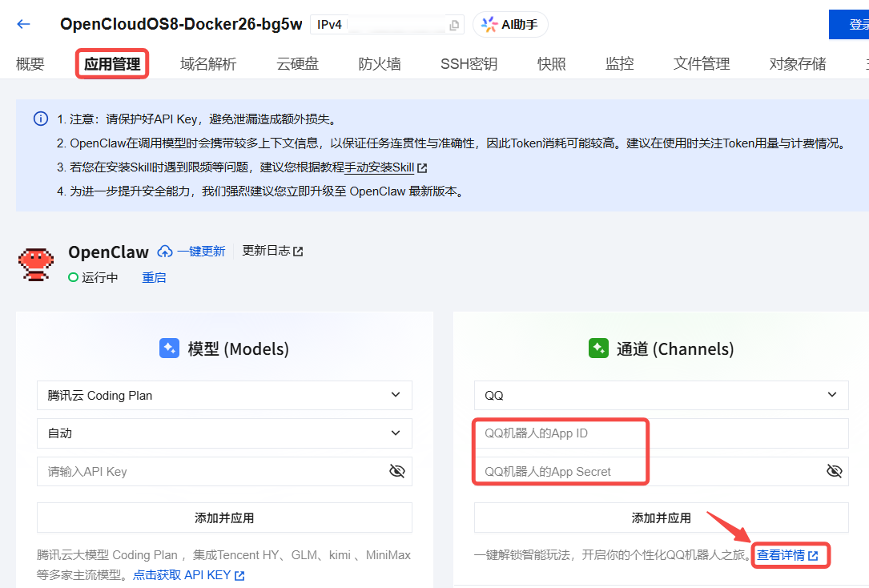Open 查看详情 link under Channels

coord(787,555)
